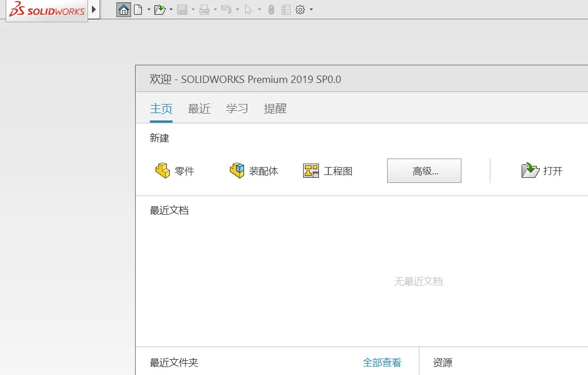This screenshot has height=375, width=588.
Task: Click the 工程图 drawing sheet icon
Action: coord(311,171)
